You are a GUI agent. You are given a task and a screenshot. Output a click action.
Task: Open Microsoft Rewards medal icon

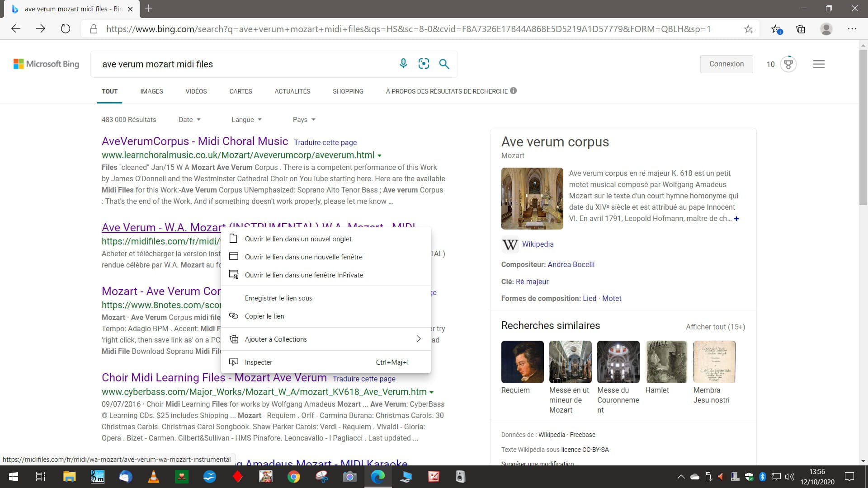(788, 64)
